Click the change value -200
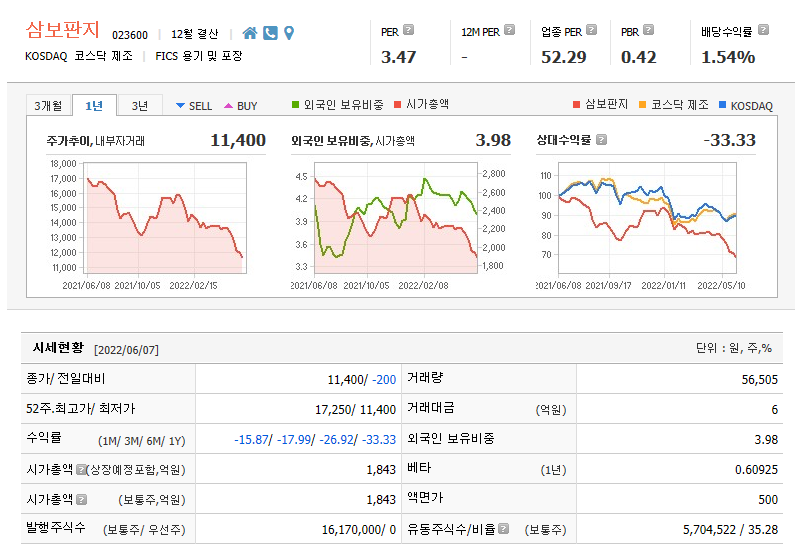This screenshot has height=558, width=795. pos(384,380)
